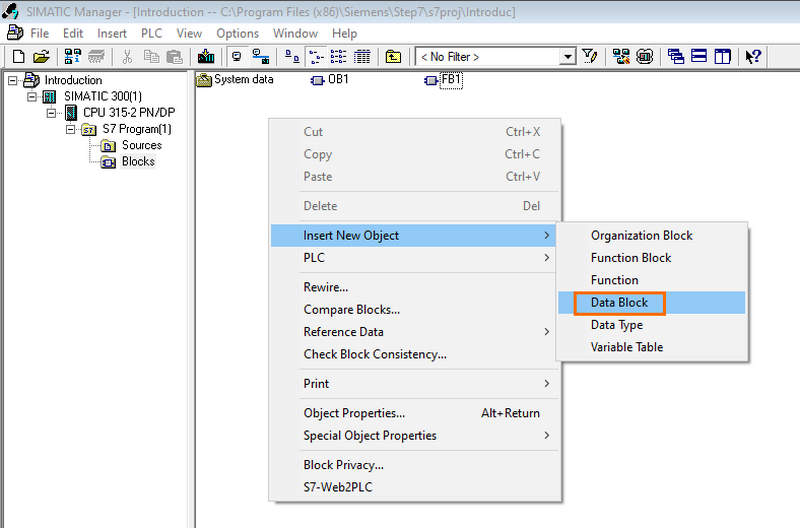800x528 pixels.
Task: Open the Insert menu
Action: [112, 34]
